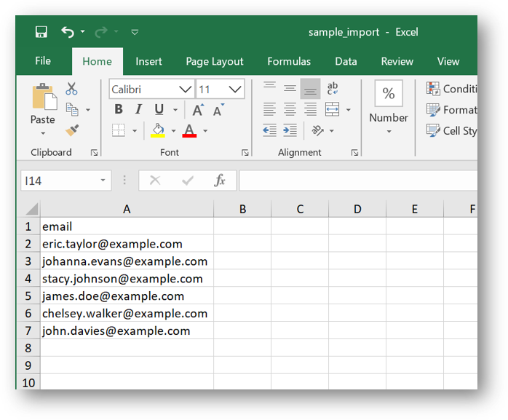Click the Redo icon
This screenshot has width=508, height=420.
(100, 32)
